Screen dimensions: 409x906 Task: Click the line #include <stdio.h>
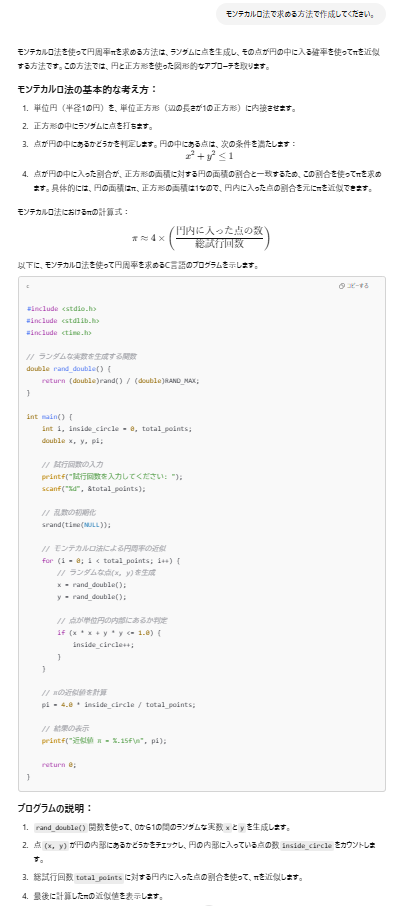pos(61,308)
